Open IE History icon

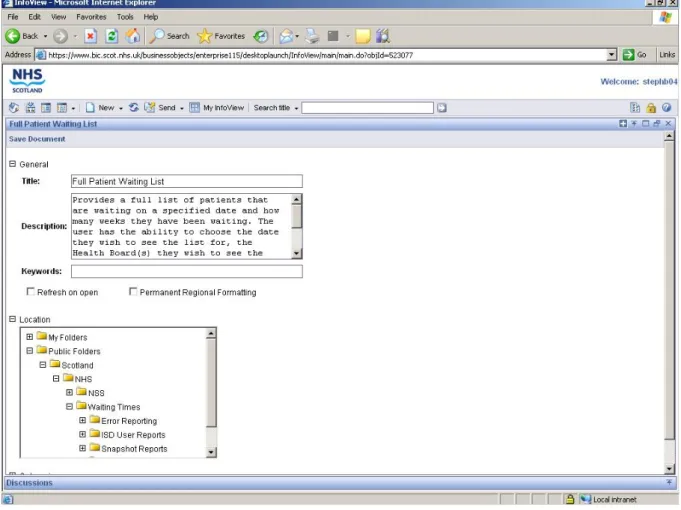point(261,36)
